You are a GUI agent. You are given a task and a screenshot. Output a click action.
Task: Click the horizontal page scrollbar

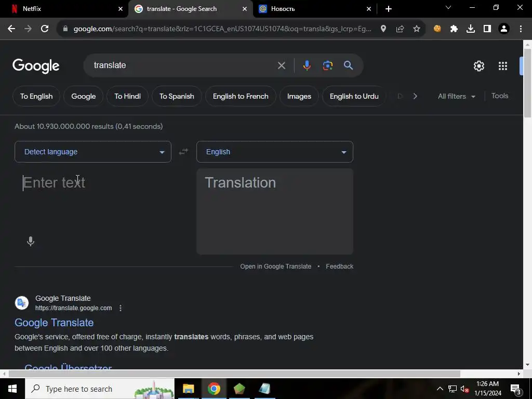pos(234,374)
